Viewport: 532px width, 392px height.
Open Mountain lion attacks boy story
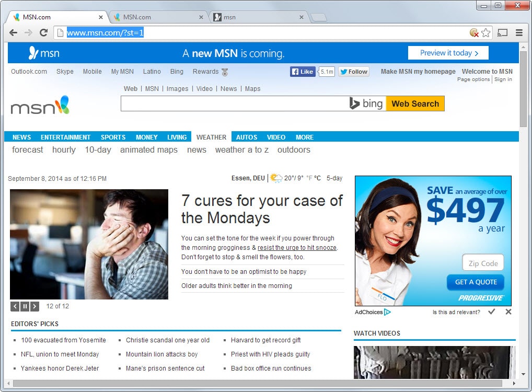coord(161,354)
